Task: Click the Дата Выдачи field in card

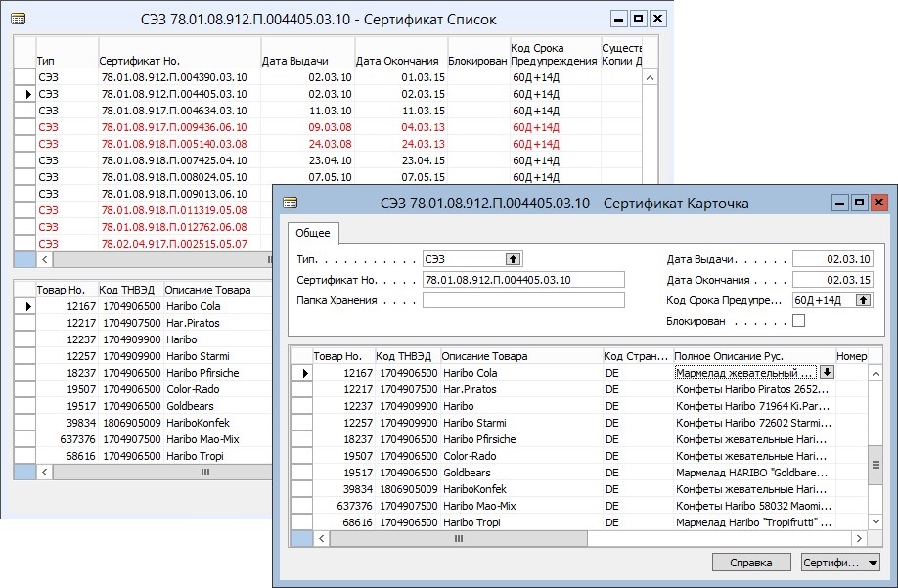Action: point(832,259)
